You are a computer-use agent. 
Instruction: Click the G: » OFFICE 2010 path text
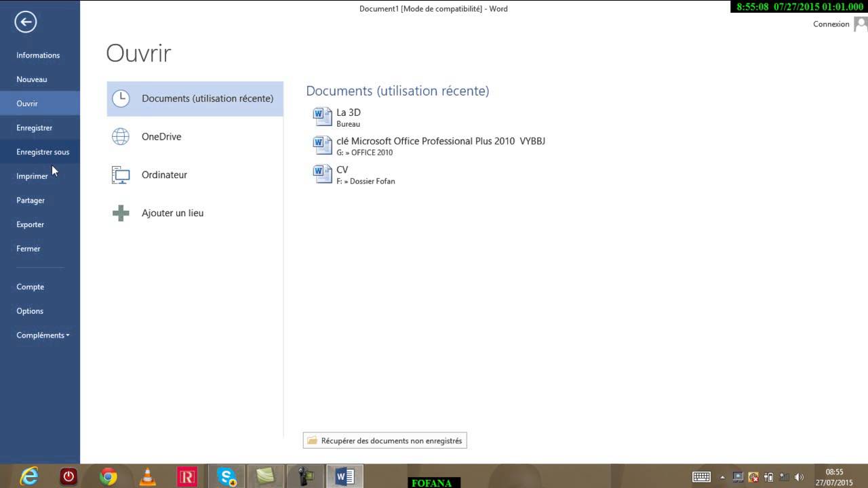[365, 153]
